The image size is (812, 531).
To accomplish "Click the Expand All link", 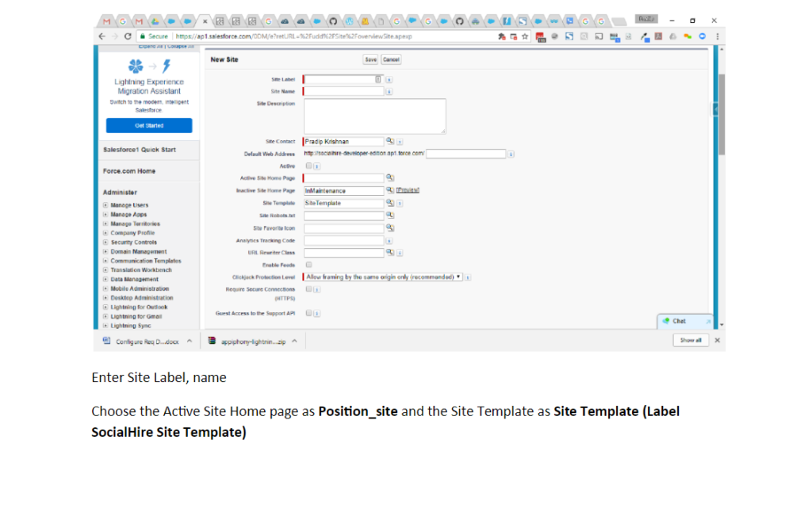I will pos(151,47).
